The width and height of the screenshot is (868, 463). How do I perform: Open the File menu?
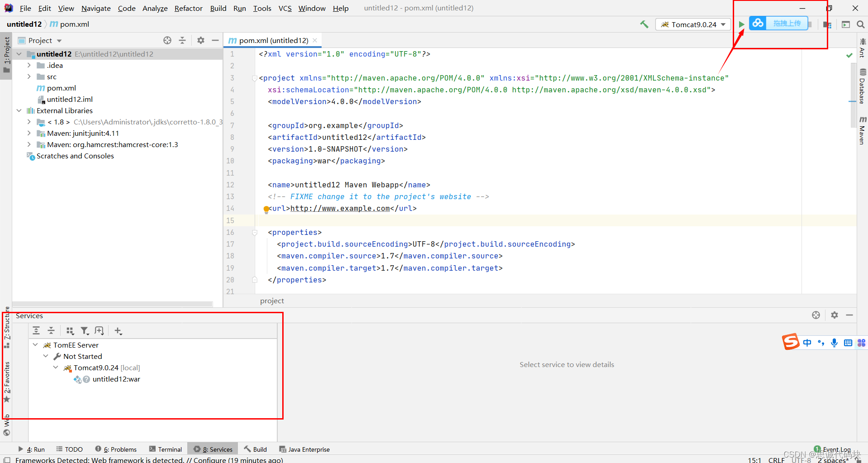tap(25, 8)
